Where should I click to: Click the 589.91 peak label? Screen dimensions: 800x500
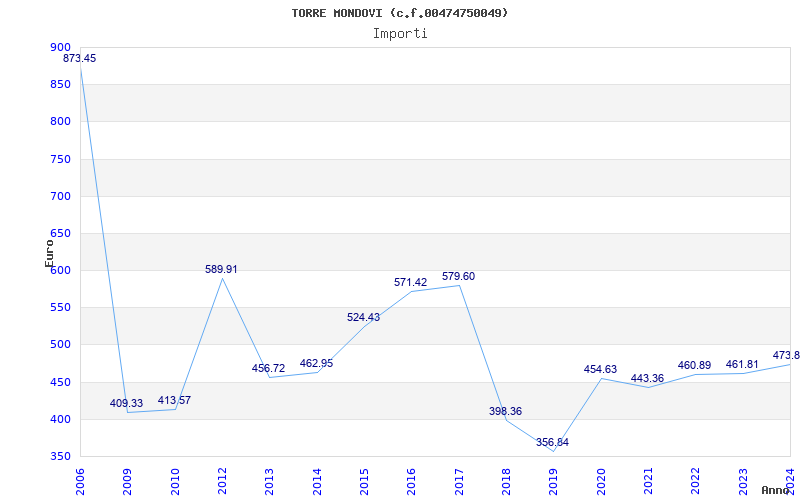pos(221,269)
